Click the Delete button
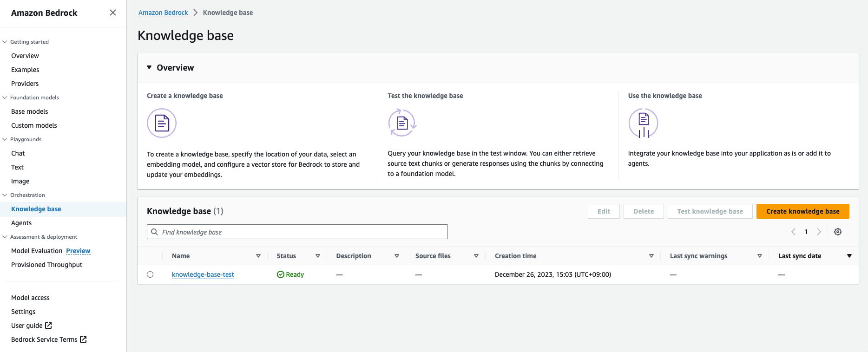868x352 pixels. [x=644, y=211]
